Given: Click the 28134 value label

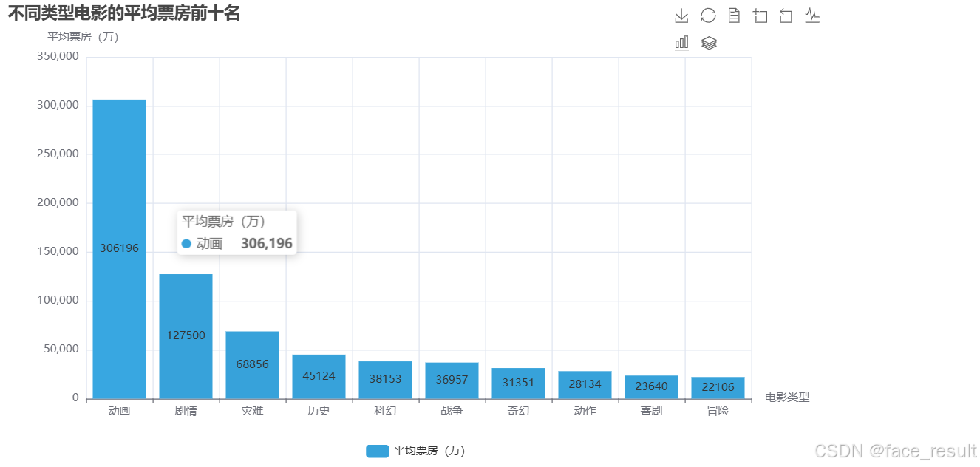Looking at the screenshot, I should click(x=585, y=384).
